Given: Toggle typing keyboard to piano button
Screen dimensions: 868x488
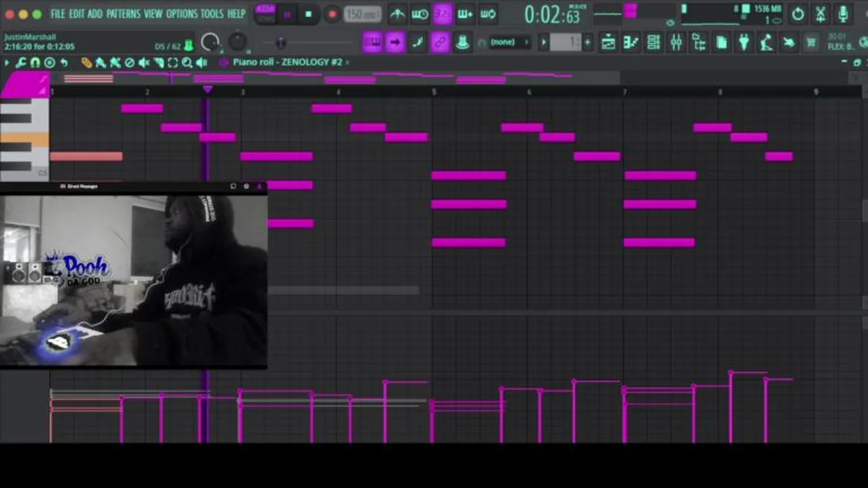Looking at the screenshot, I should point(372,42).
